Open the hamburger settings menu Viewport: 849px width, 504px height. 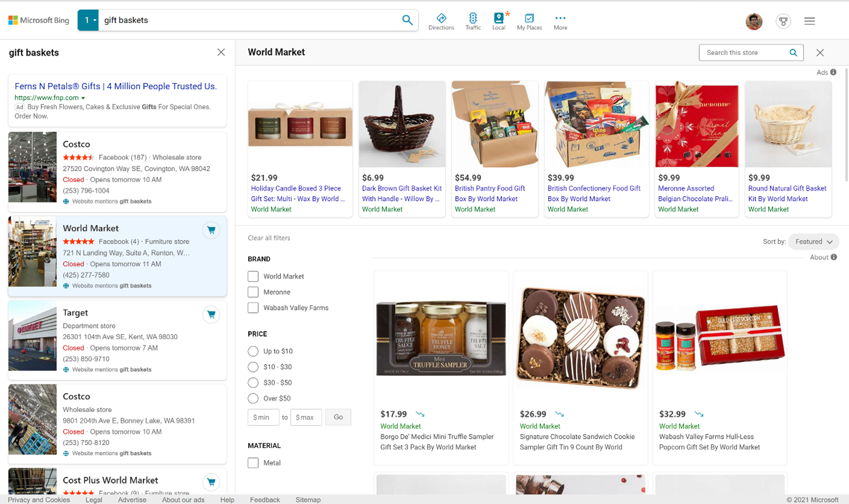(x=810, y=21)
